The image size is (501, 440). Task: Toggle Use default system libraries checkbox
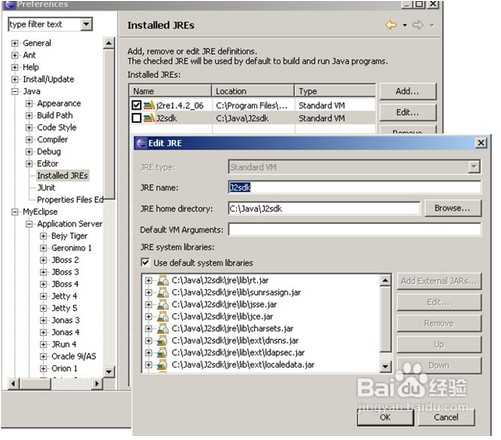(x=145, y=263)
